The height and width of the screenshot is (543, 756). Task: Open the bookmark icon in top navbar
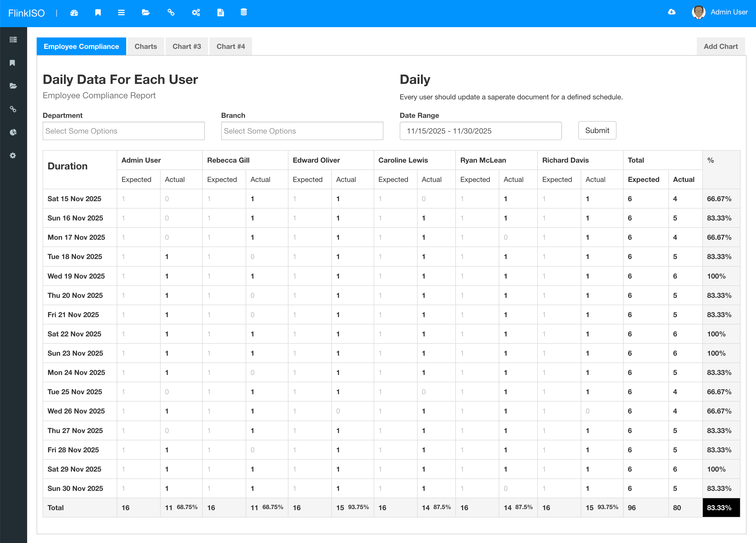pos(98,13)
